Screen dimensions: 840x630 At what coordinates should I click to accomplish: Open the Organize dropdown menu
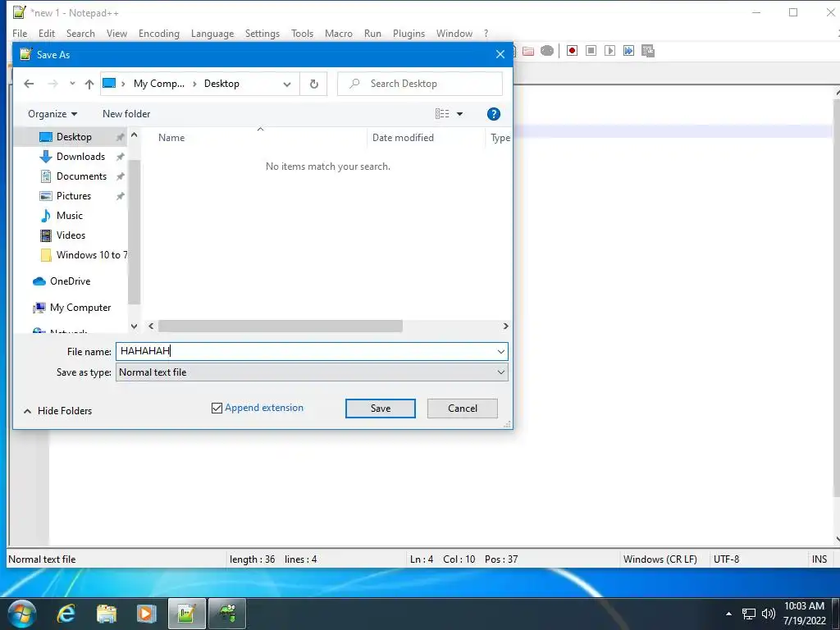pyautogui.click(x=52, y=114)
